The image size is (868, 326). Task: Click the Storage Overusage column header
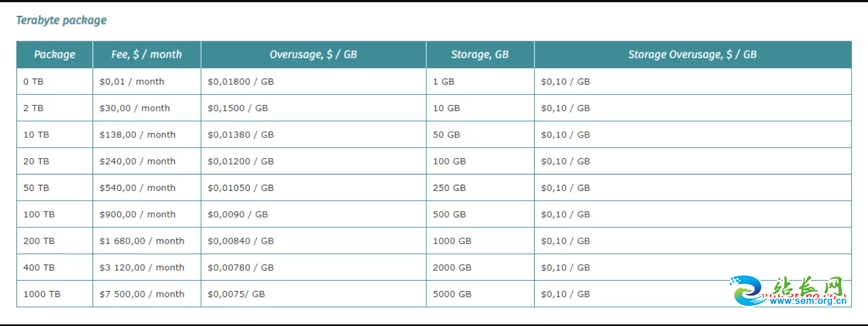[693, 55]
